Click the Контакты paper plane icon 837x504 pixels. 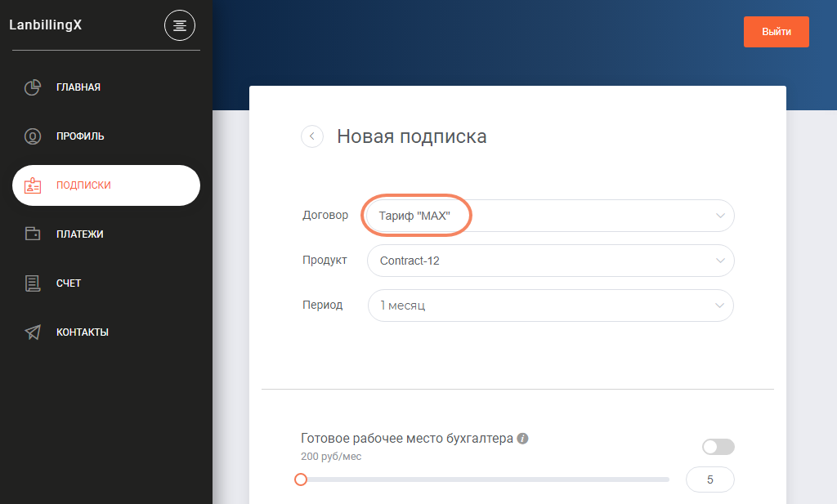tap(33, 332)
